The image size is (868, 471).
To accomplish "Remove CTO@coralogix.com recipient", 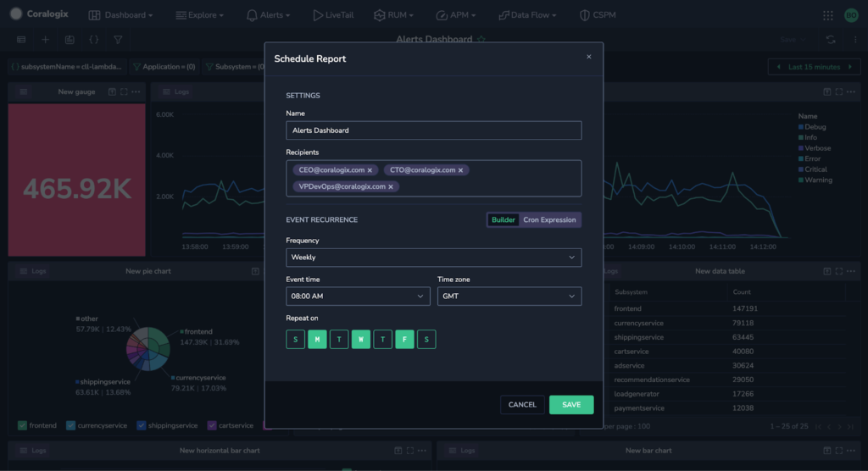I will [460, 170].
